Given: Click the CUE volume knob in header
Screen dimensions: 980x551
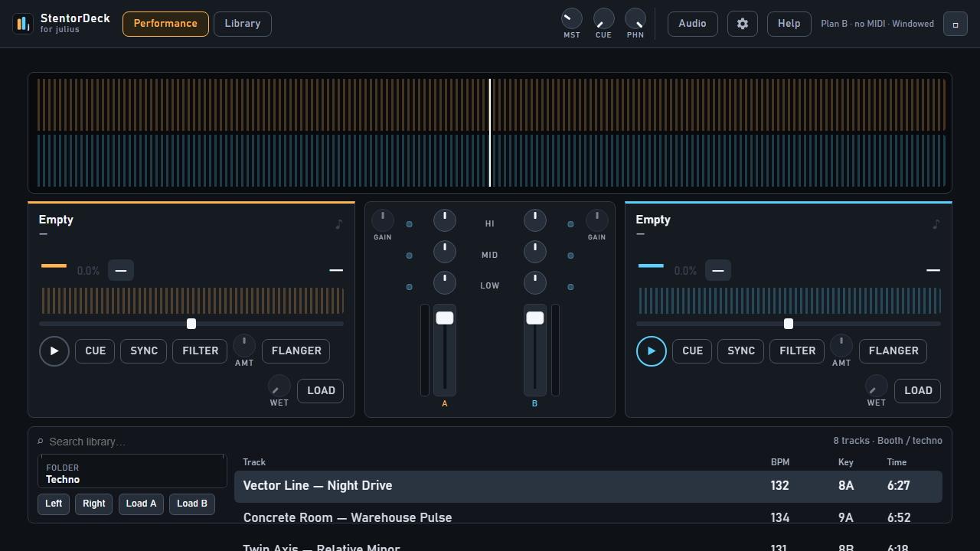Looking at the screenshot, I should [604, 18].
